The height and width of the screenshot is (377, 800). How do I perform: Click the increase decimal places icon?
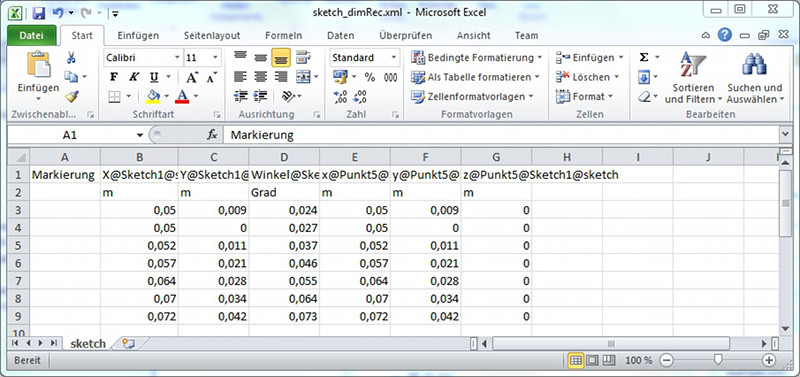pos(340,96)
